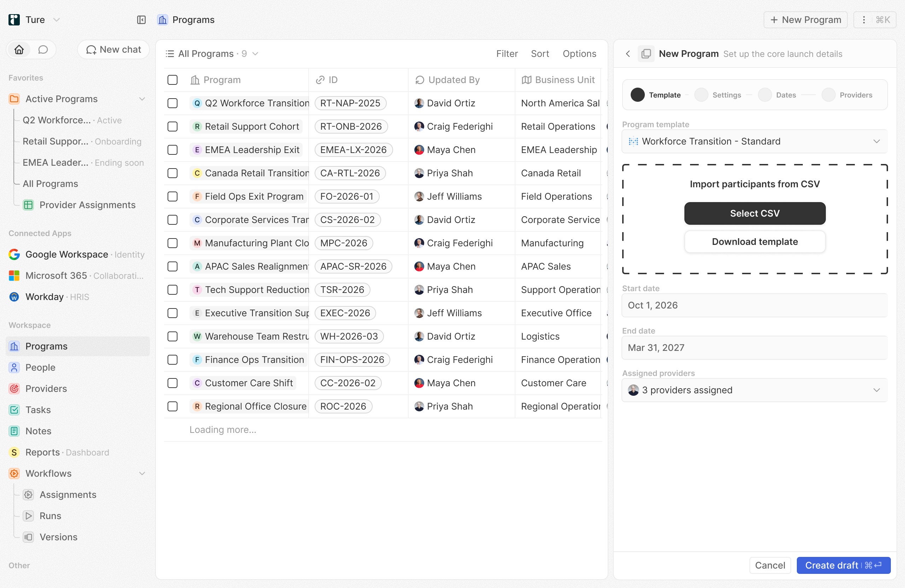The image size is (905, 588).
Task: Check the EMEA Leadership Exit row
Action: (172, 150)
